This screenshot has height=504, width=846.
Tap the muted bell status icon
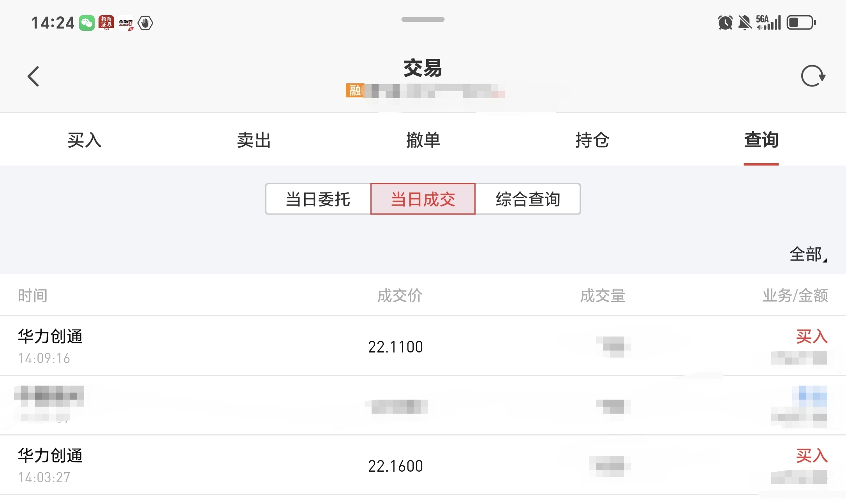[745, 23]
